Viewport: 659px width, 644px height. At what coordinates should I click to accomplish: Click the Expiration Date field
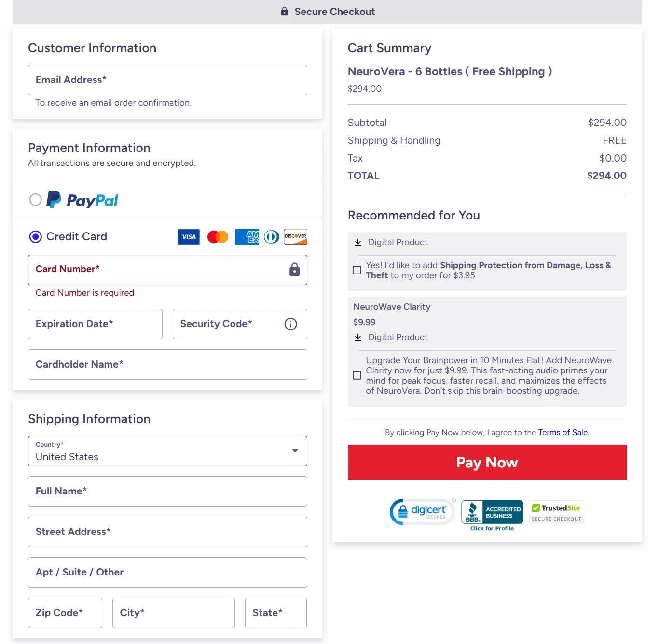tap(95, 324)
